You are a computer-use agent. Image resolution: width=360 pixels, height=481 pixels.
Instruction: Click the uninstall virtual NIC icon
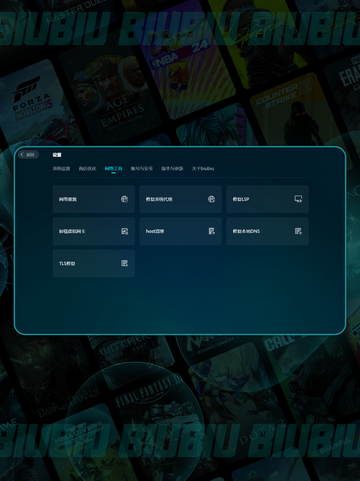pyautogui.click(x=124, y=231)
